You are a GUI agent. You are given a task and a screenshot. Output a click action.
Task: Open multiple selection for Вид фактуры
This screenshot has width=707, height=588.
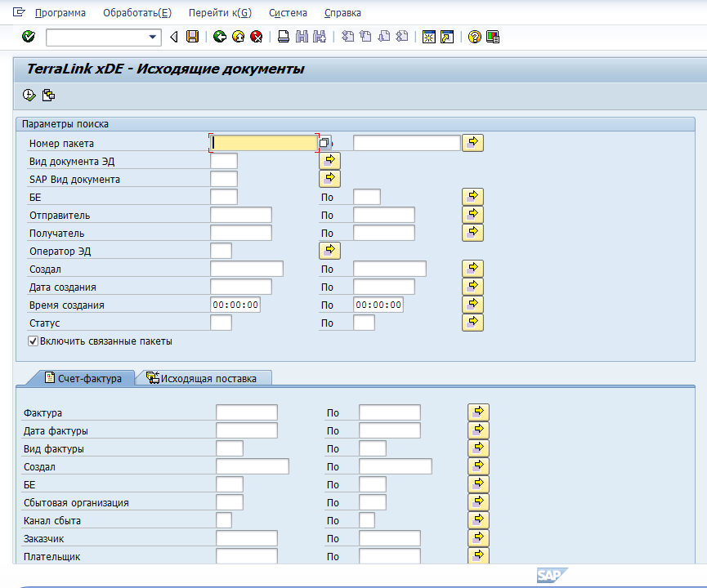[478, 448]
